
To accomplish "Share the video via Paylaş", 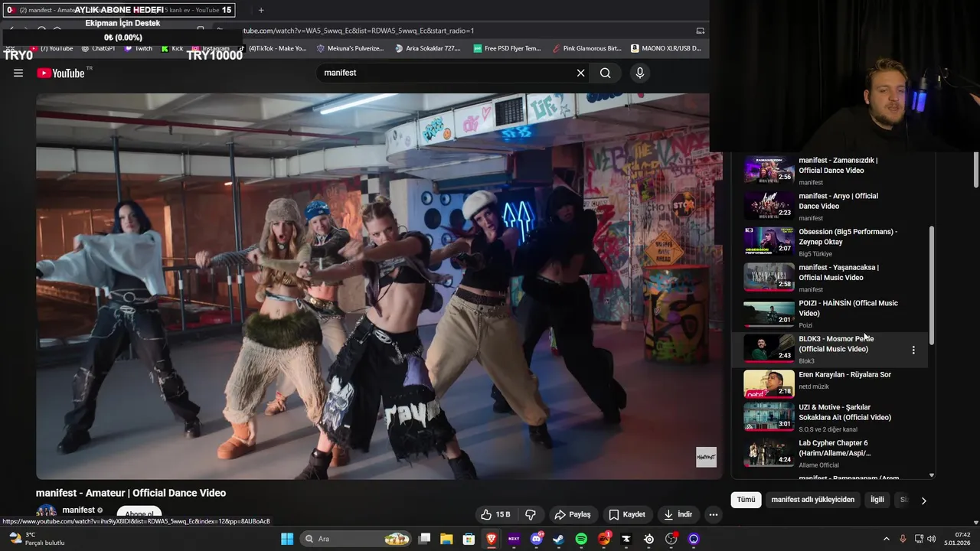I will 573,514.
